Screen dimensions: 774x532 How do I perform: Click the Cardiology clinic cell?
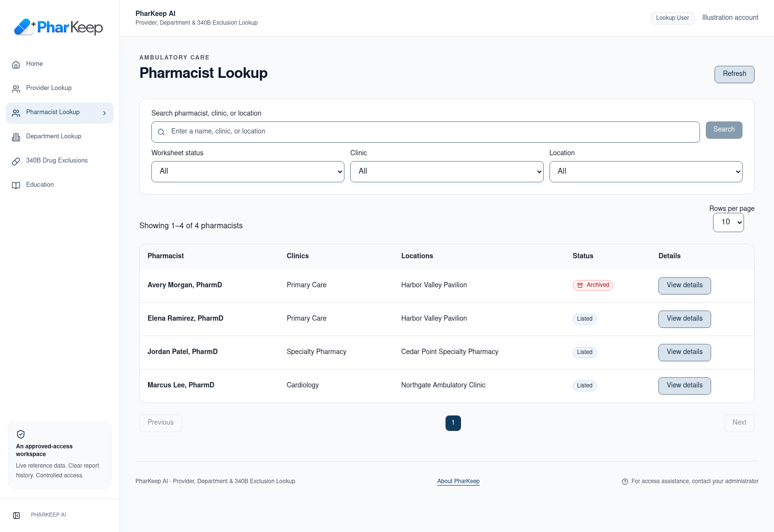click(x=303, y=385)
